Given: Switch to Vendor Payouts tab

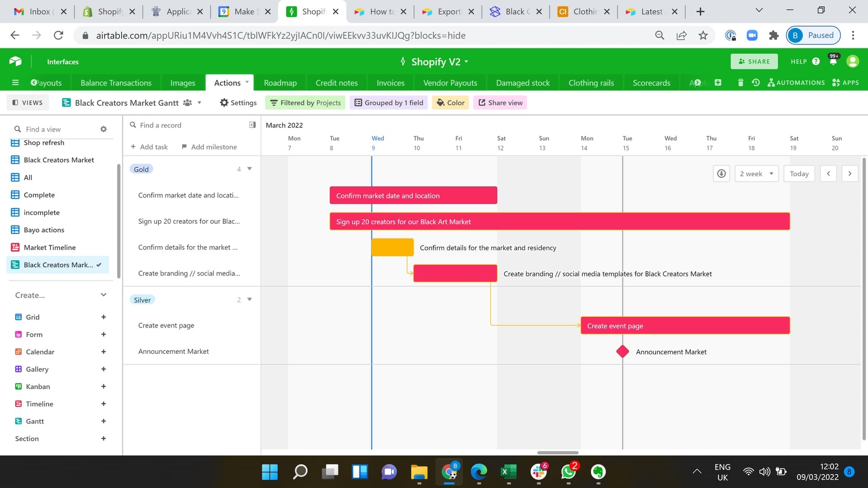Looking at the screenshot, I should click(450, 83).
